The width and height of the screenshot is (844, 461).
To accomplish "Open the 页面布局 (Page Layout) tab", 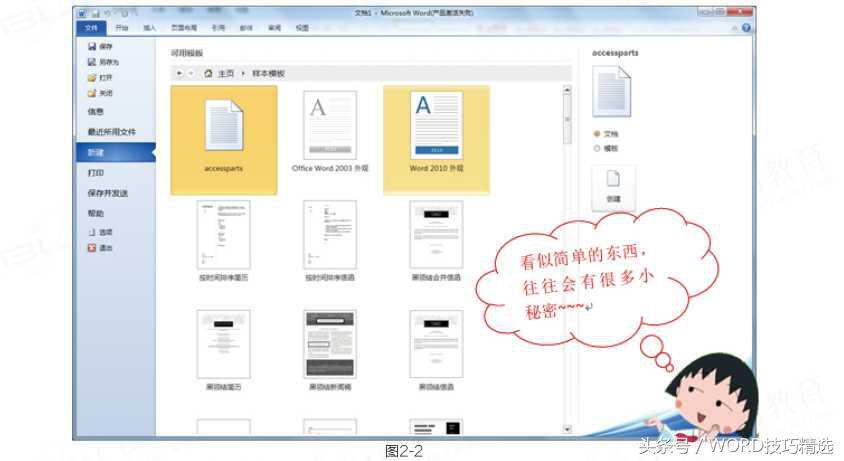I will click(x=184, y=28).
